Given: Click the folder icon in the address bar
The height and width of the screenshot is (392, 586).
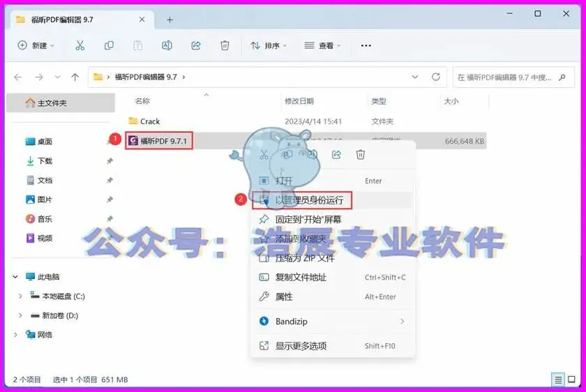Looking at the screenshot, I should [98, 77].
